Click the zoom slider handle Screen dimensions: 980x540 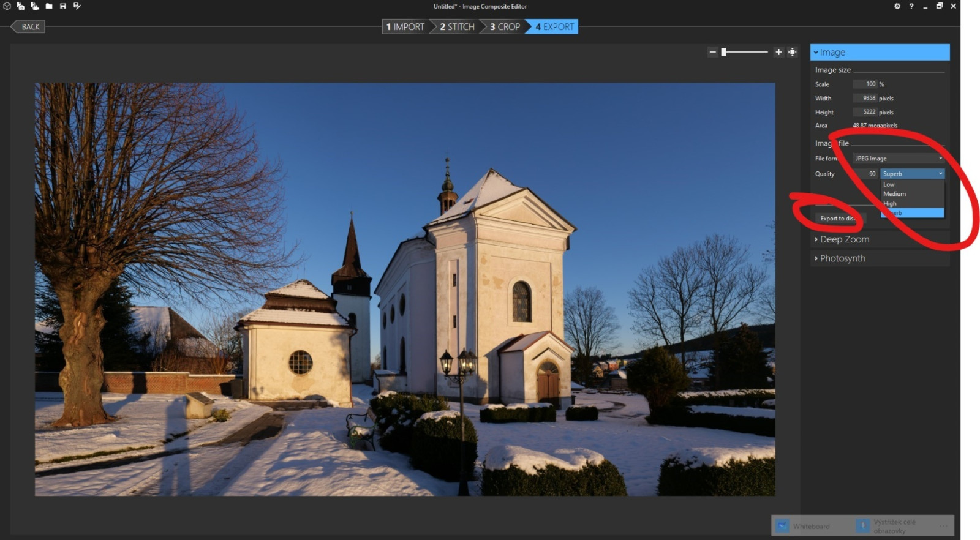tap(723, 52)
